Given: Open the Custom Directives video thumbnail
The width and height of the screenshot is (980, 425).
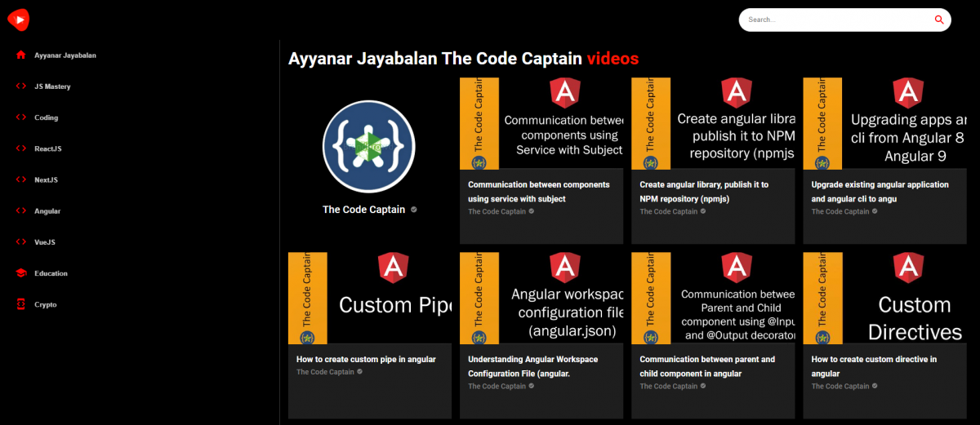Looking at the screenshot, I should tap(884, 298).
